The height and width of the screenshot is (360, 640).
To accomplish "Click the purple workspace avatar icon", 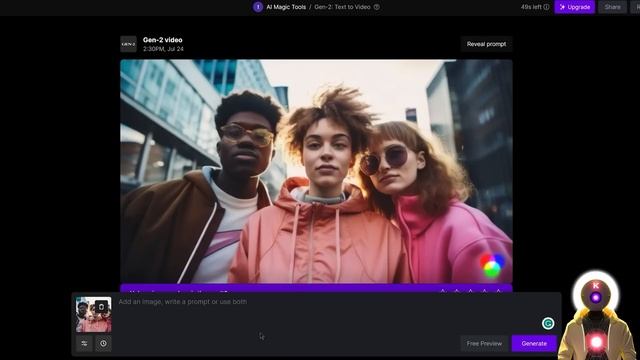I will click(x=258, y=7).
